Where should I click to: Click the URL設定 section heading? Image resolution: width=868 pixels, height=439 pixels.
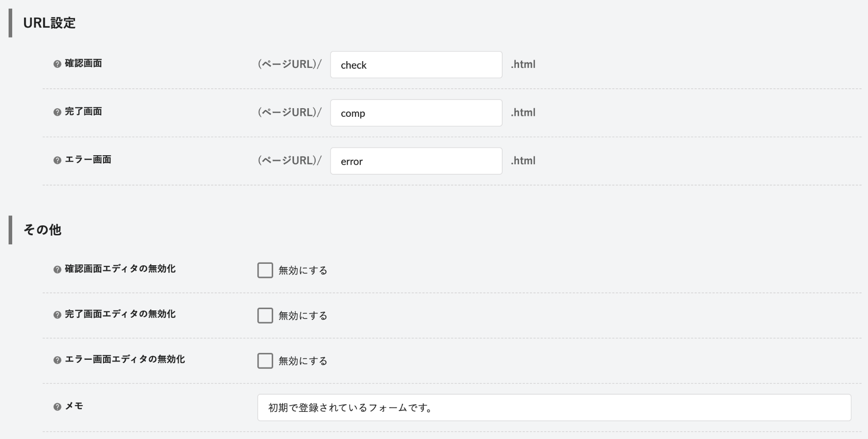(x=50, y=23)
